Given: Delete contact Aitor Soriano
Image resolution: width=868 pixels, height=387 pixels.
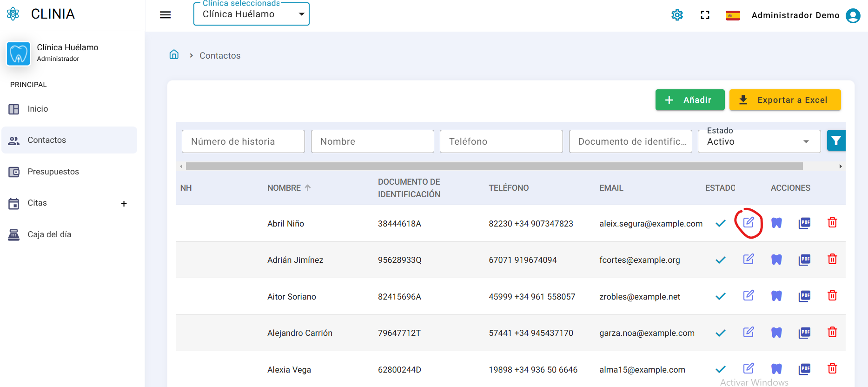Looking at the screenshot, I should tap(832, 295).
